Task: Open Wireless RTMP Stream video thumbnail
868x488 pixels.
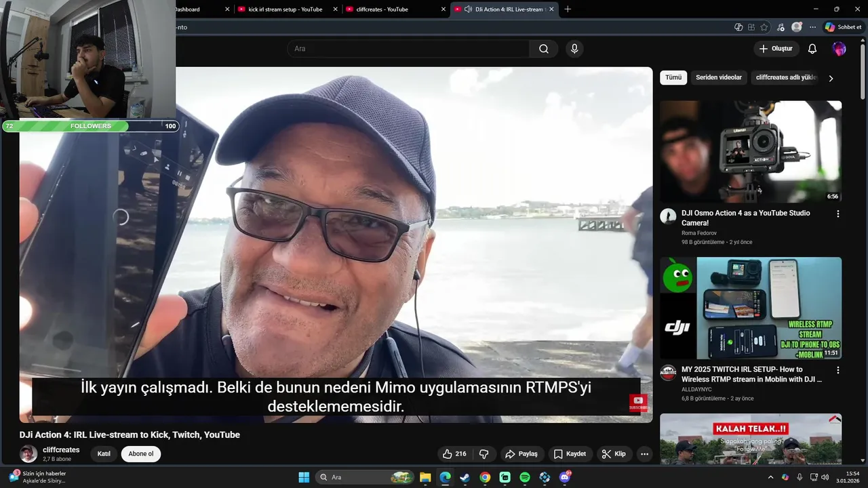Action: pos(751,308)
